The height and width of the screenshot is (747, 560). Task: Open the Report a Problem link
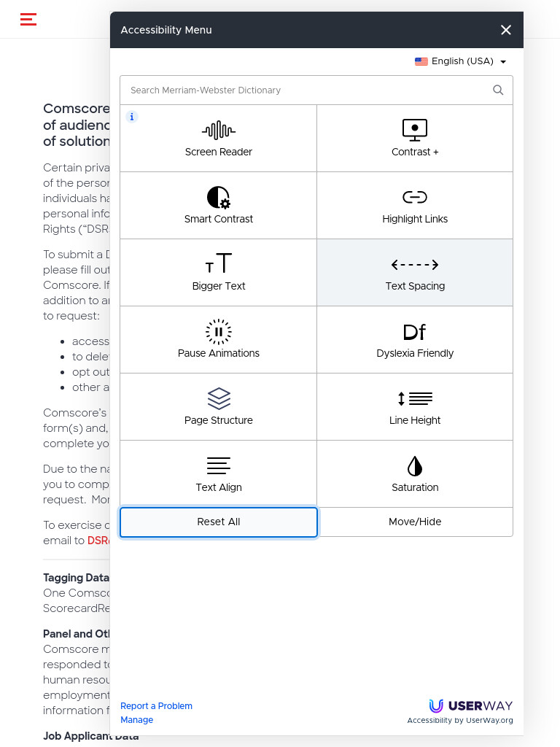tap(156, 706)
